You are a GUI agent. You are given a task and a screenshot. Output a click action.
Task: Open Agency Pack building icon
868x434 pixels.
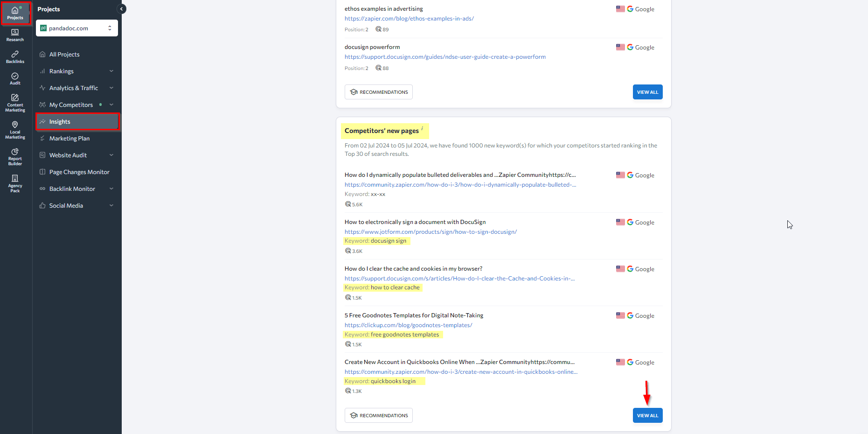tap(15, 178)
